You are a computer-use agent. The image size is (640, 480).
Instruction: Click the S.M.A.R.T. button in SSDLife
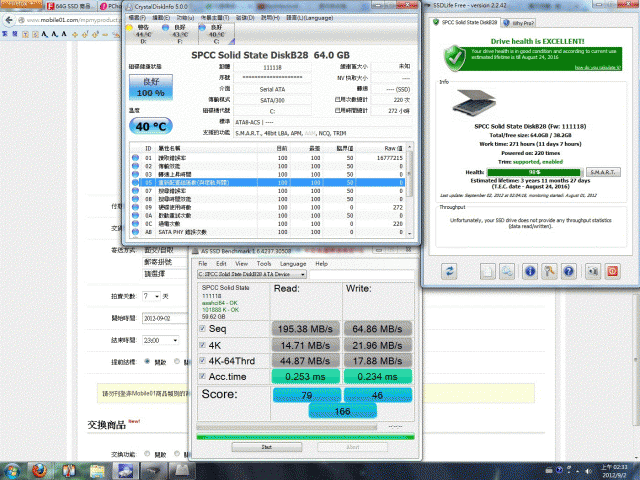pyautogui.click(x=603, y=172)
